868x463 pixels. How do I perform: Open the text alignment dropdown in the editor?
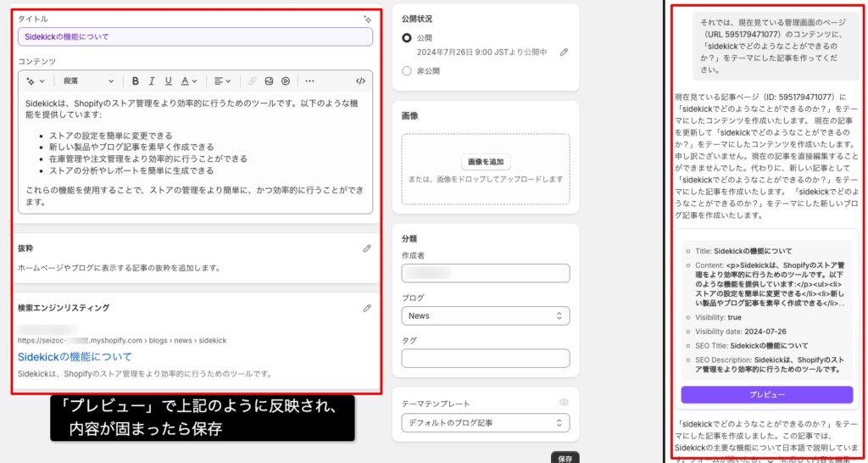pos(222,81)
